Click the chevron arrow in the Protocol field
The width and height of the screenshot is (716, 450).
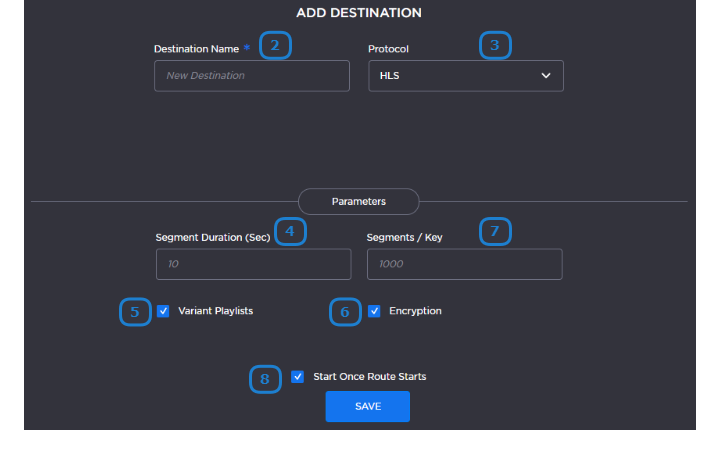point(546,76)
